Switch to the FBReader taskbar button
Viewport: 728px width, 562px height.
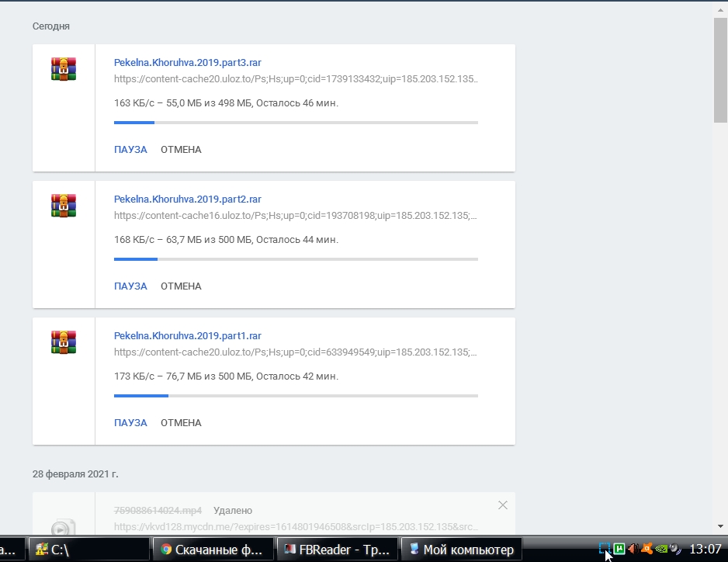coord(337,550)
